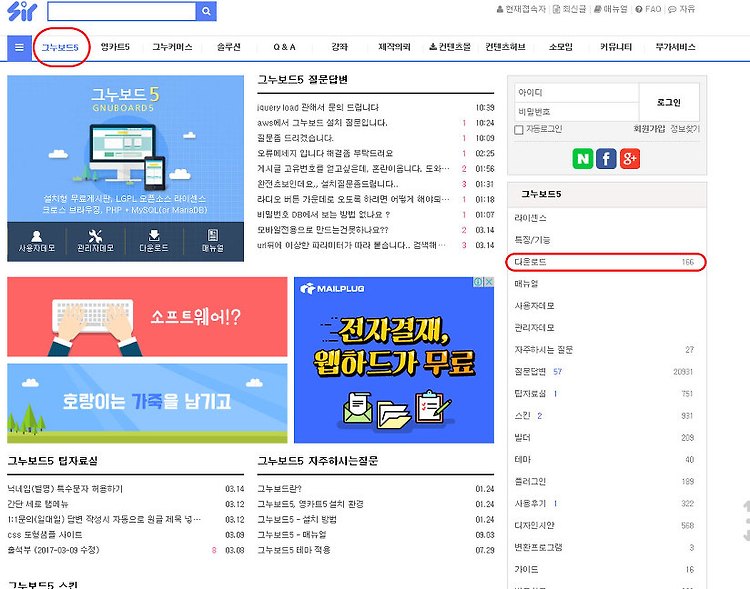The height and width of the screenshot is (589, 750).
Task: Open the 매뉴얼 link in the top bar
Action: click(x=610, y=9)
